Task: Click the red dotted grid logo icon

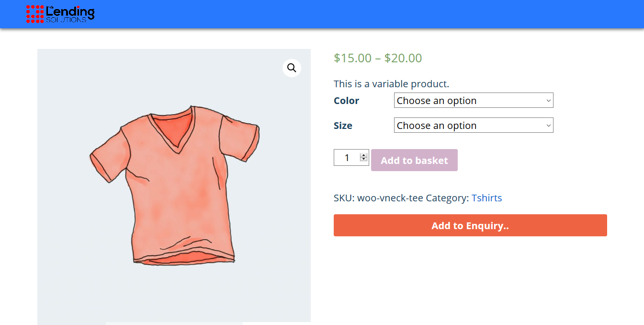Action: coord(34,14)
